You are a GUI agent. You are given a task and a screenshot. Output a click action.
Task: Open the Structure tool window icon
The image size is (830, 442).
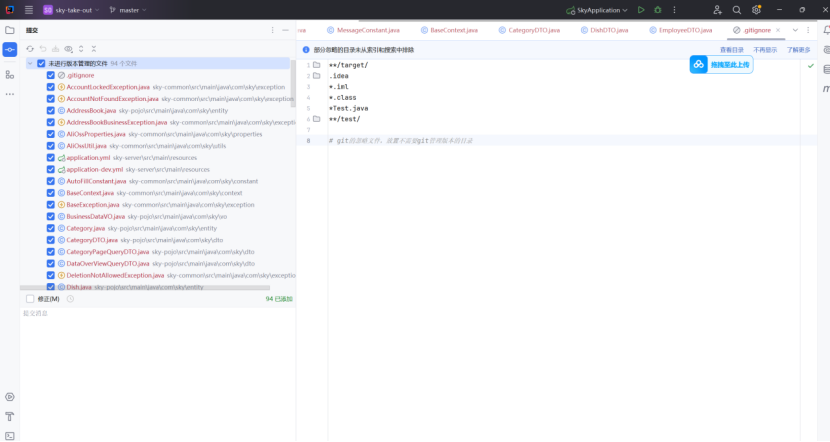10,75
